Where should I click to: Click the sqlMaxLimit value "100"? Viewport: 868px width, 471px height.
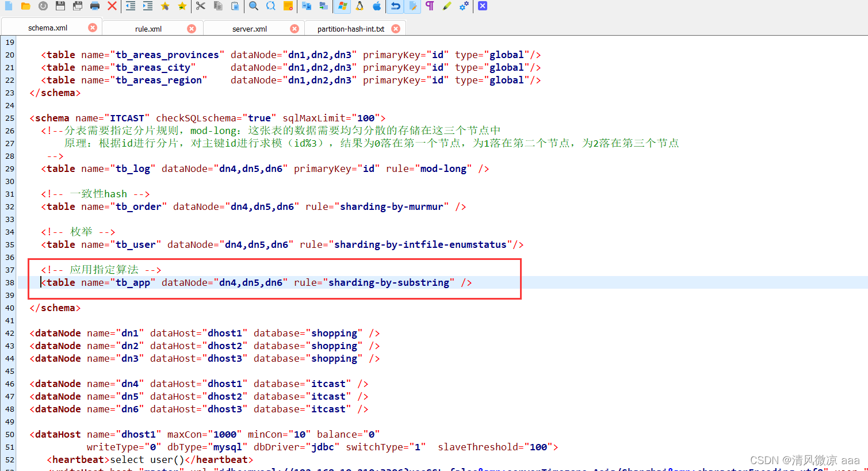(x=366, y=118)
